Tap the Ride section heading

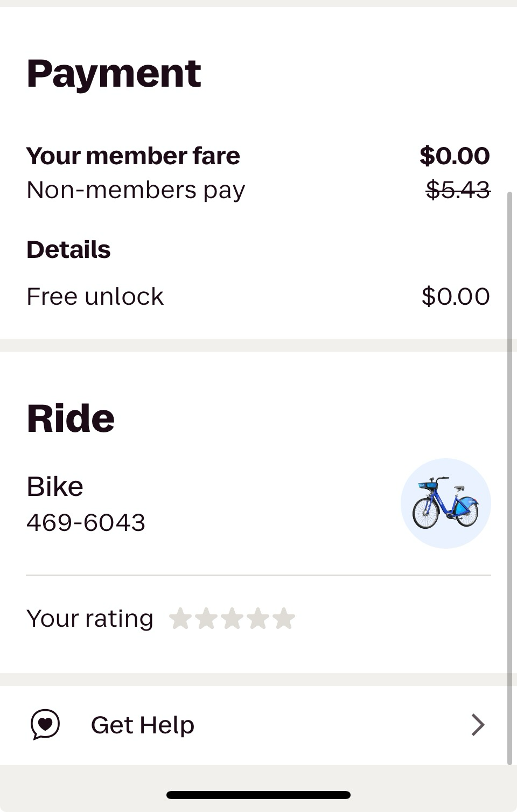click(x=71, y=418)
